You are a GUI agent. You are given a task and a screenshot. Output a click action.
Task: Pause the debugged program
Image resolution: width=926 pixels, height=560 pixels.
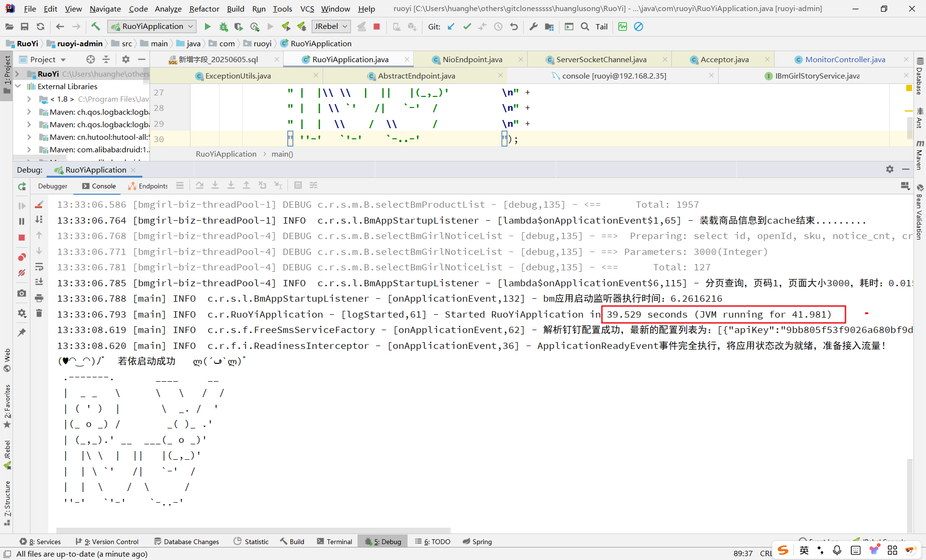point(22,221)
